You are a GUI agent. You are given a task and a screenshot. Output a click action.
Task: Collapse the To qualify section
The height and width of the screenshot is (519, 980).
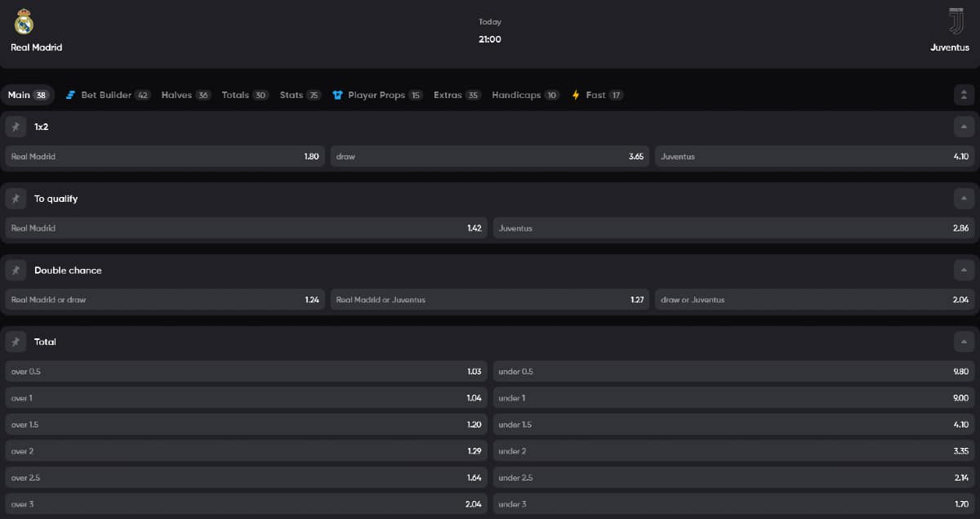pos(964,199)
